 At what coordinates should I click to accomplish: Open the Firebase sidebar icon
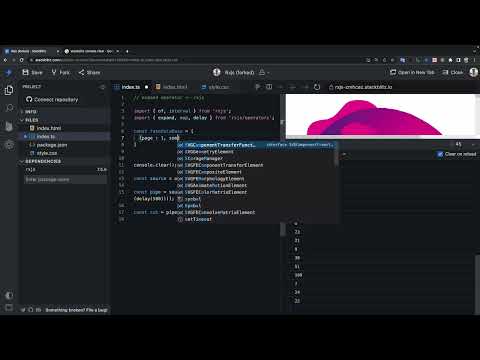tap(9, 126)
